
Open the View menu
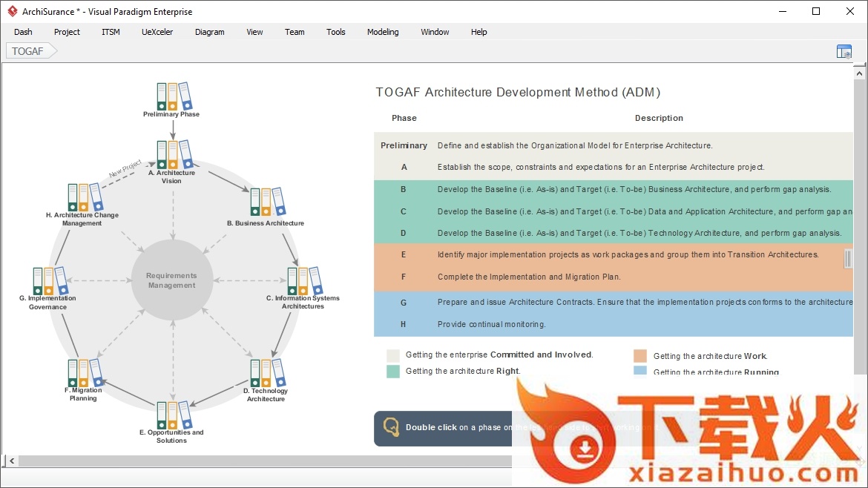(254, 32)
